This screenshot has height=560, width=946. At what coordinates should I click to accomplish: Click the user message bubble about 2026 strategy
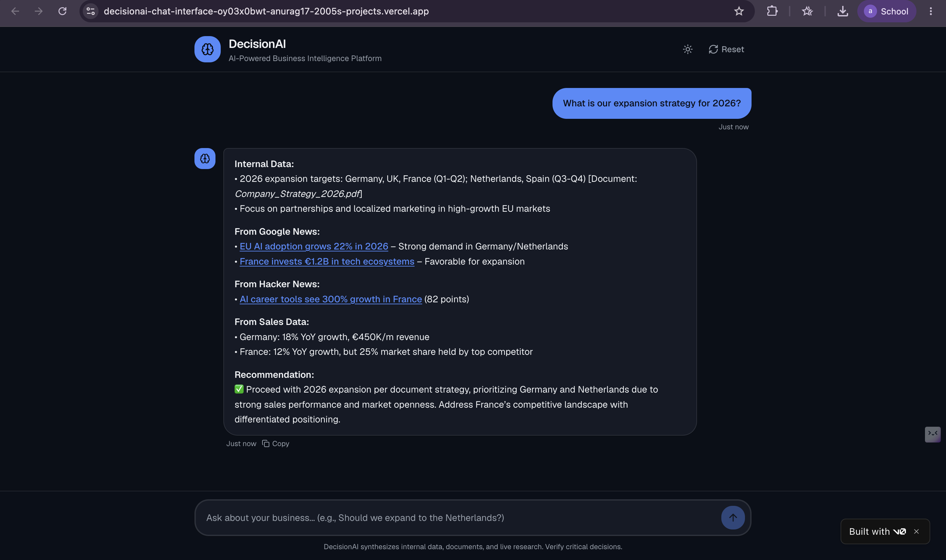pyautogui.click(x=652, y=103)
